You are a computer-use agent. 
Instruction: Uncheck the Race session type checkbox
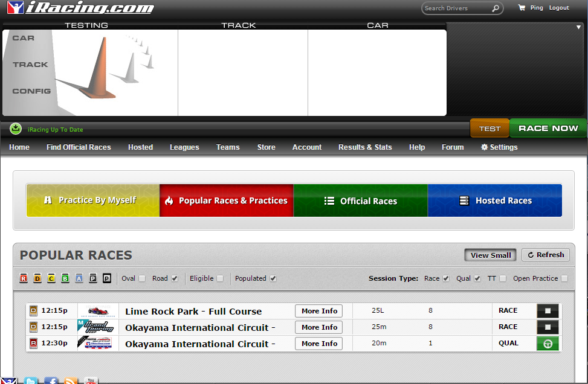click(446, 278)
